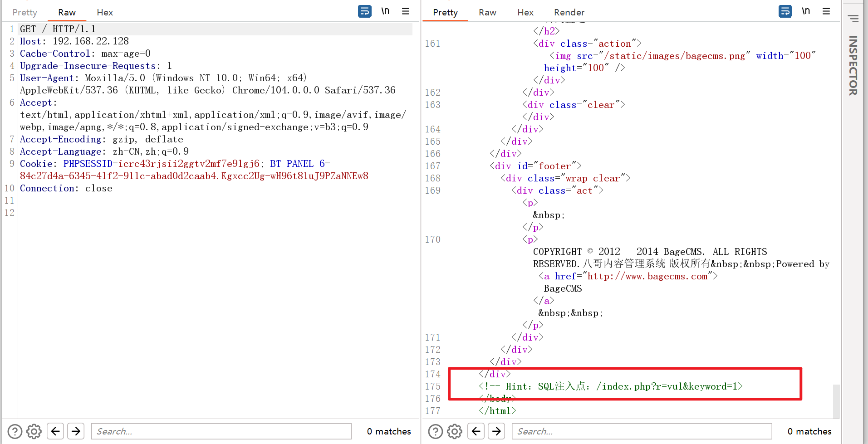Click the Inspector collapse lines icon
Image resolution: width=868 pixels, height=444 pixels.
coord(853,19)
